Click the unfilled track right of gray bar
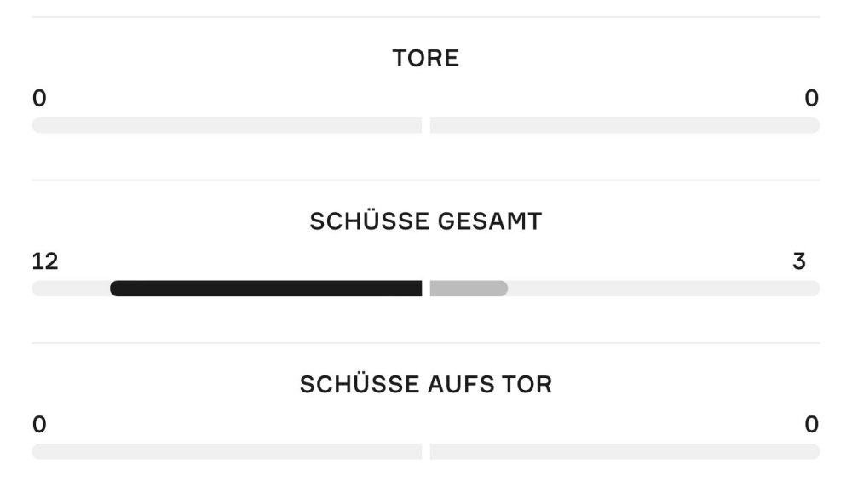This screenshot has height=504, width=852. point(664,289)
